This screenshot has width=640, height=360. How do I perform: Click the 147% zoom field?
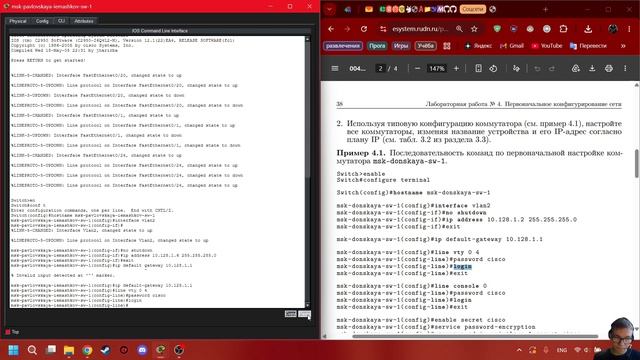pos(436,69)
